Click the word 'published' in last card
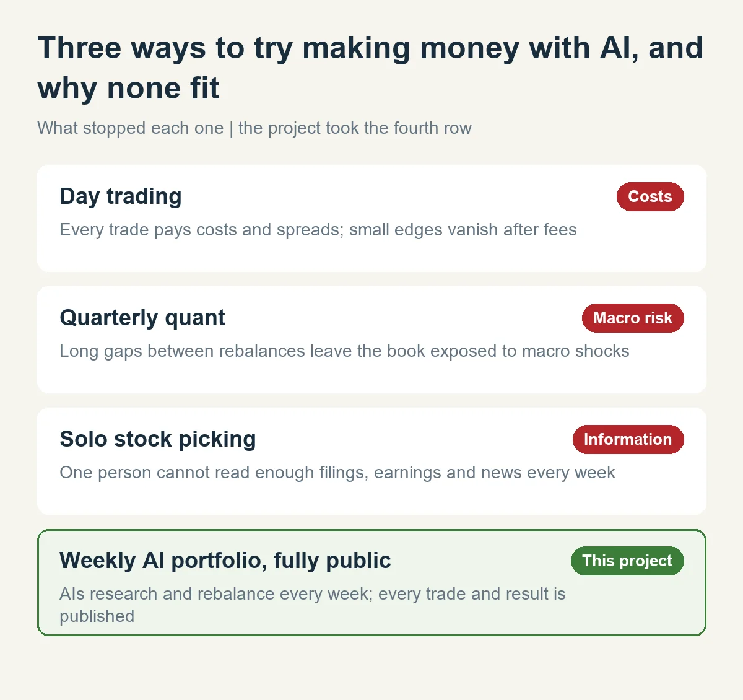The height and width of the screenshot is (700, 743). point(97,616)
